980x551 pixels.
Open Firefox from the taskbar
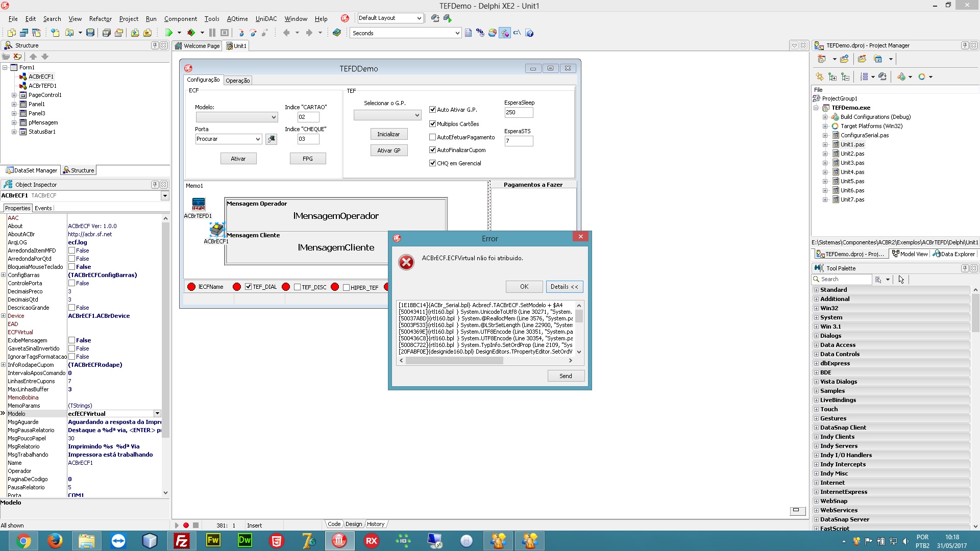[x=55, y=541]
